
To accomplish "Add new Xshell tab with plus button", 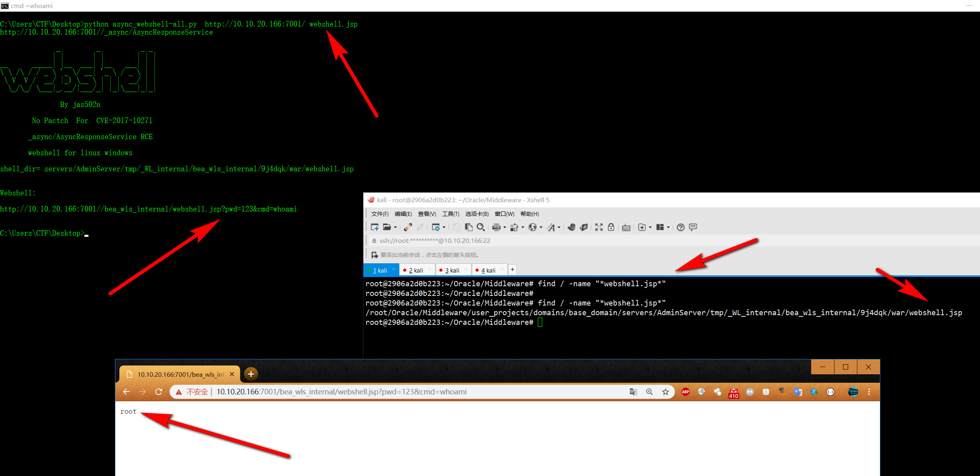I will coord(513,269).
